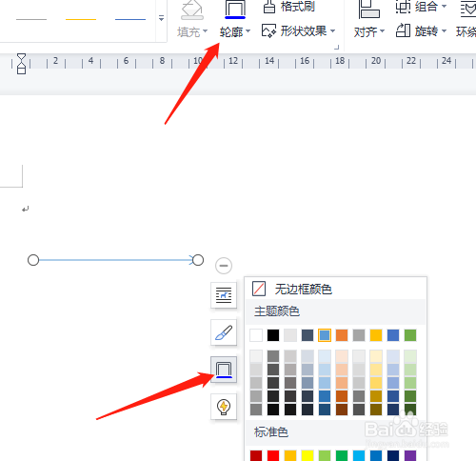Pick purple standard color swatch

tap(410, 455)
